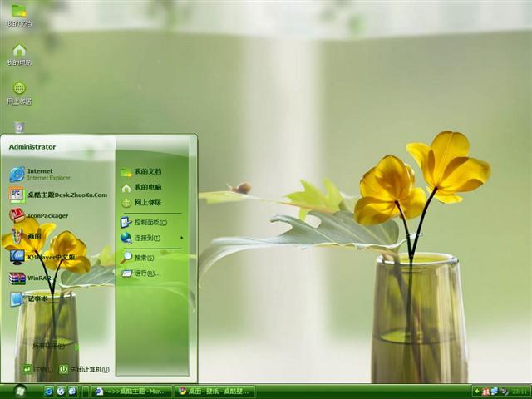Screen dimensions: 532x399
Task: Open 网上邻居 in Start menu right pane
Action: (x=141, y=203)
